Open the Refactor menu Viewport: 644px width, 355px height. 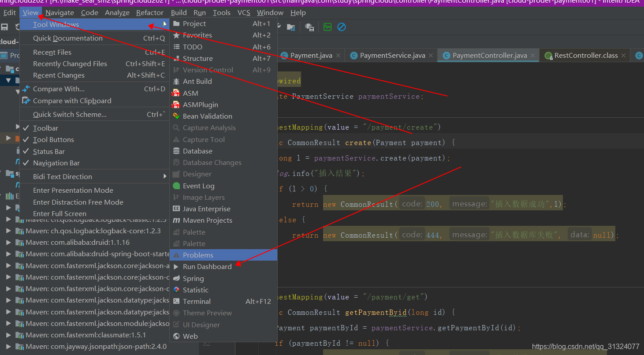point(149,12)
